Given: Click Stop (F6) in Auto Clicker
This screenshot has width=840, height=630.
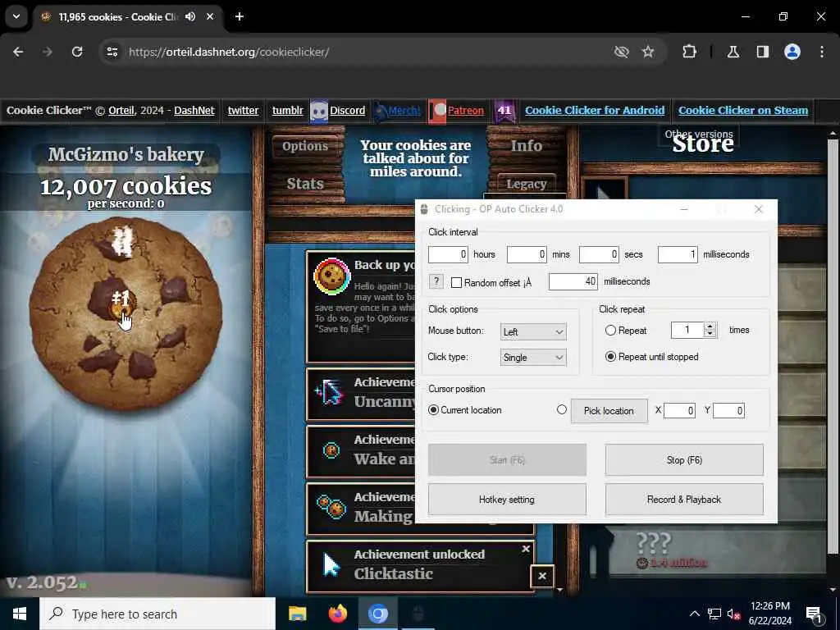Looking at the screenshot, I should pyautogui.click(x=684, y=459).
